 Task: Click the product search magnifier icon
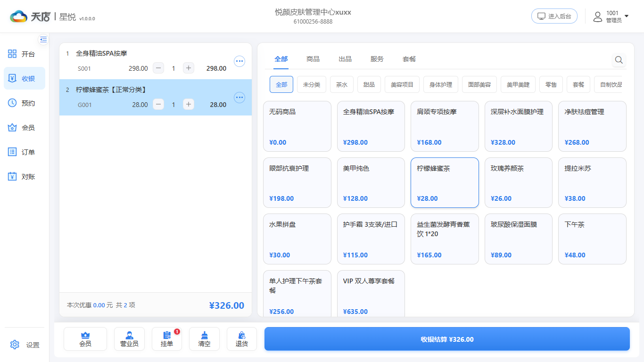coord(619,60)
